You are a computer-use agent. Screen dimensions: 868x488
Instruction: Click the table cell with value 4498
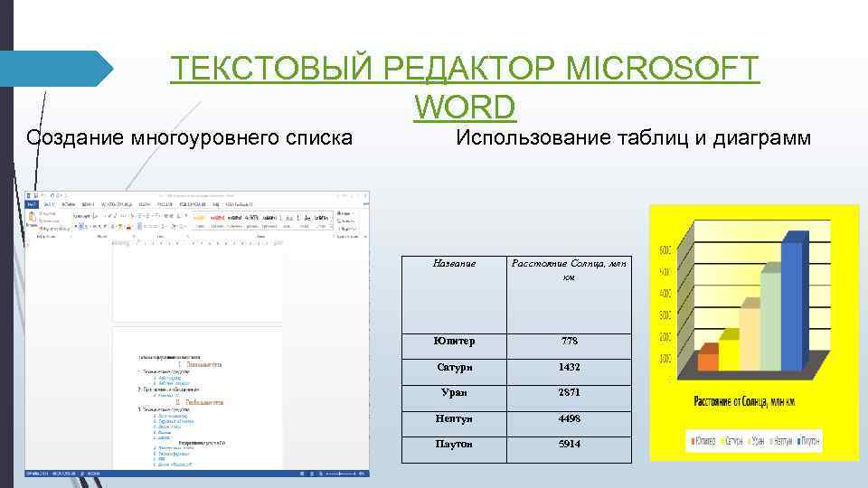pyautogui.click(x=569, y=425)
